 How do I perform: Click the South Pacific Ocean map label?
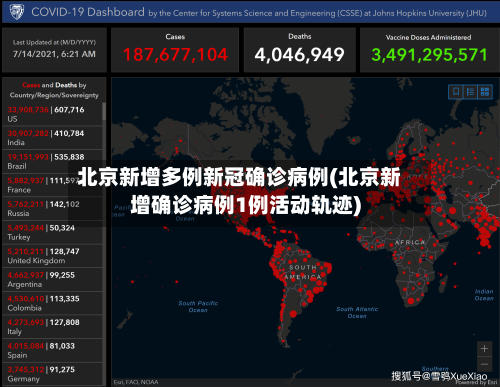point(198,307)
